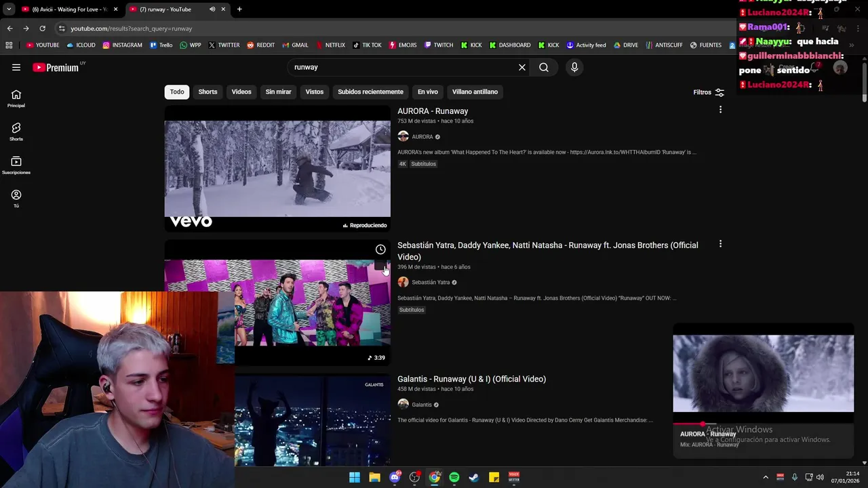This screenshot has width=868, height=488.
Task: Open the AURORA - Runaway video title
Action: 433,111
